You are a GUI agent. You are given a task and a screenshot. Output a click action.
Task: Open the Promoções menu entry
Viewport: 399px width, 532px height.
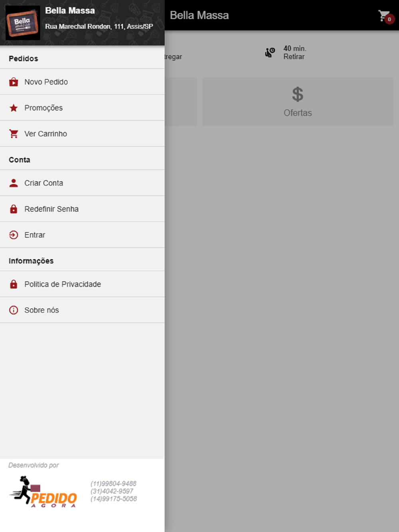[x=82, y=108]
